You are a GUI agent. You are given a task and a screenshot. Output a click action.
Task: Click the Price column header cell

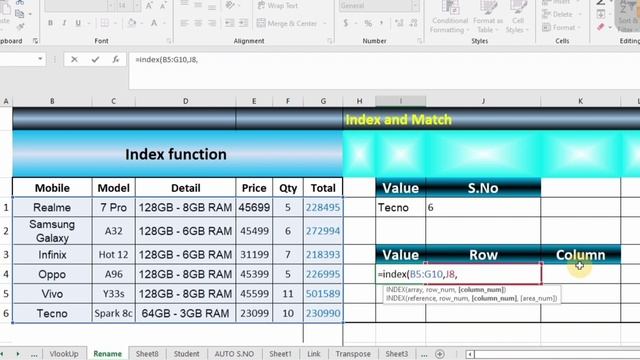pyautogui.click(x=254, y=188)
